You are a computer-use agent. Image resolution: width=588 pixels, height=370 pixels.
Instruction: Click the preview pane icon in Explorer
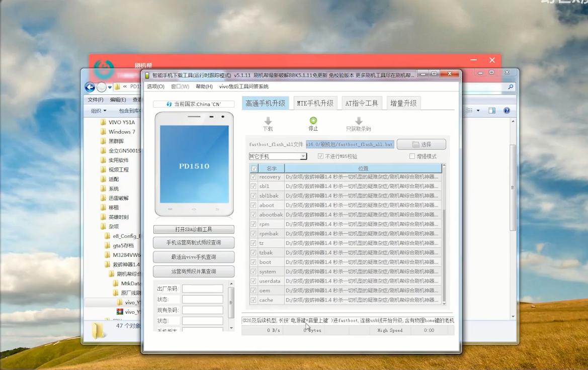tap(492, 111)
